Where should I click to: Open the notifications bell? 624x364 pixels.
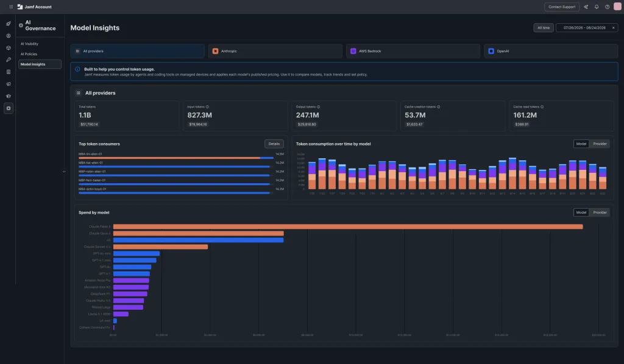pos(597,7)
